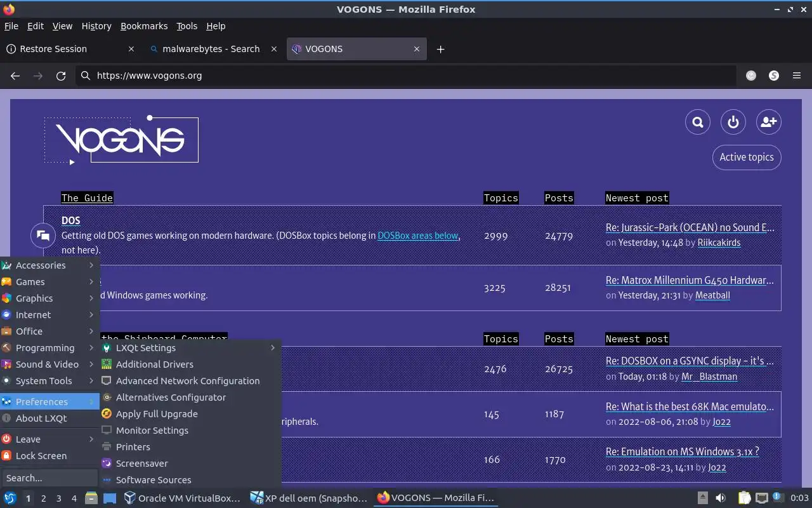Open Re: Jurassic-Park (OCEAN) no Sound post

point(690,227)
